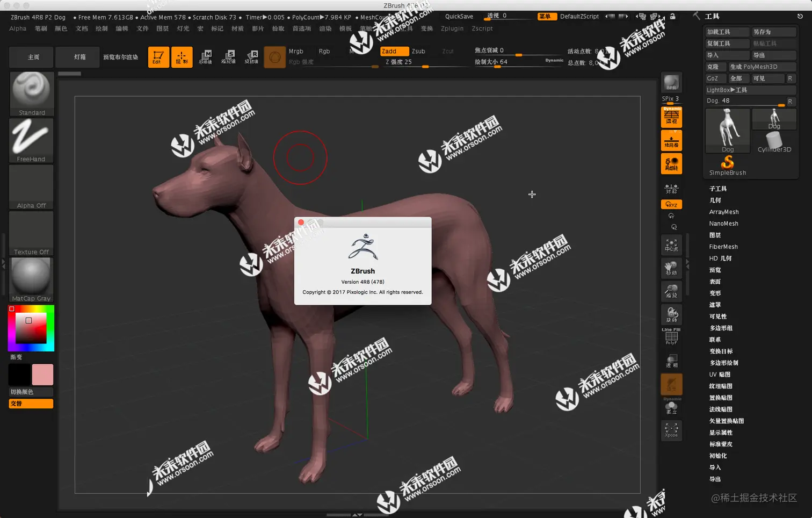Select the Cylinder3D tool

tap(774, 142)
